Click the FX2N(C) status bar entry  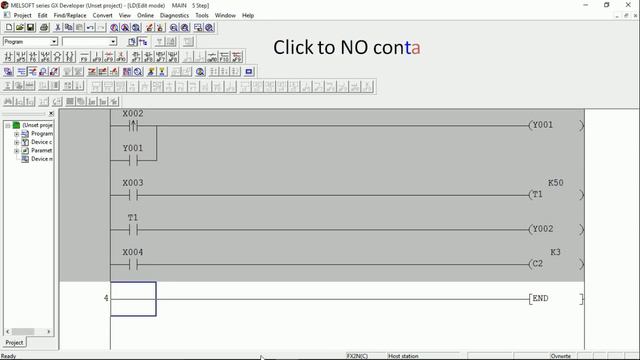358,356
